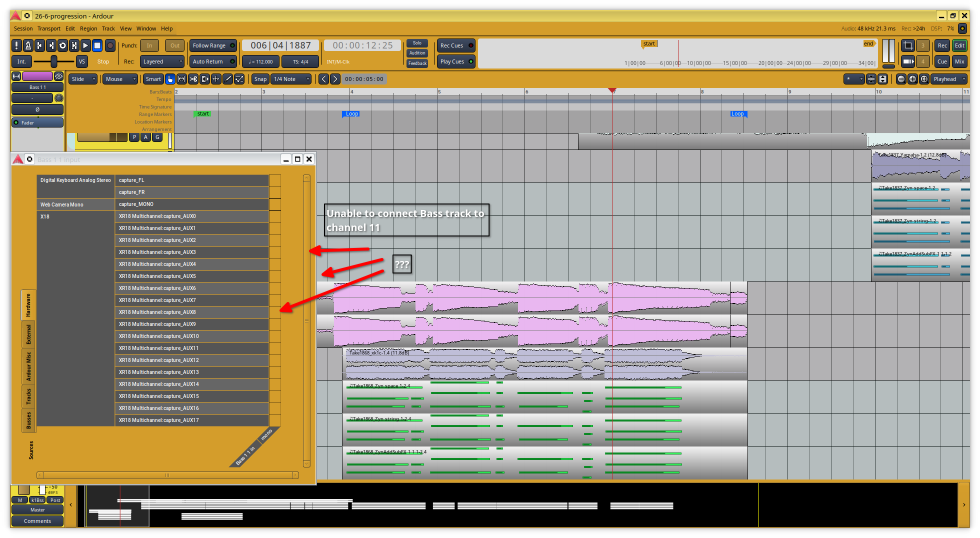The height and width of the screenshot is (538, 980).
Task: Zoom out with the minus magnifier
Action: pyautogui.click(x=901, y=79)
